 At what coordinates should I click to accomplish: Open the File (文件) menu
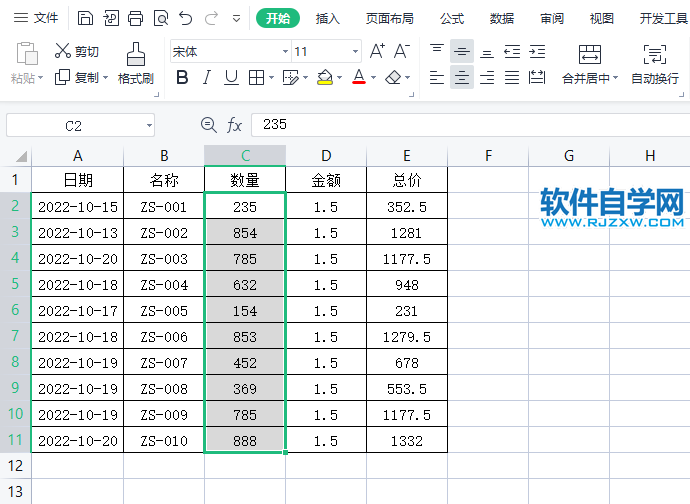tap(36, 18)
